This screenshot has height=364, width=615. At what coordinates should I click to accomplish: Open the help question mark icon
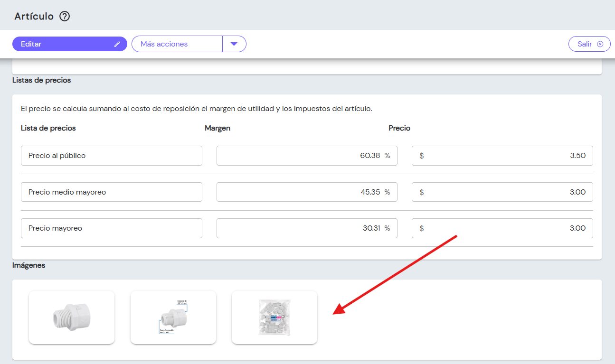tap(65, 17)
